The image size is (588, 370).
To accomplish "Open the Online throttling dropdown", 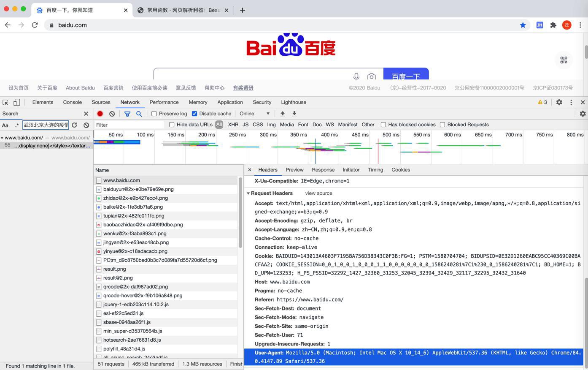I will point(254,114).
